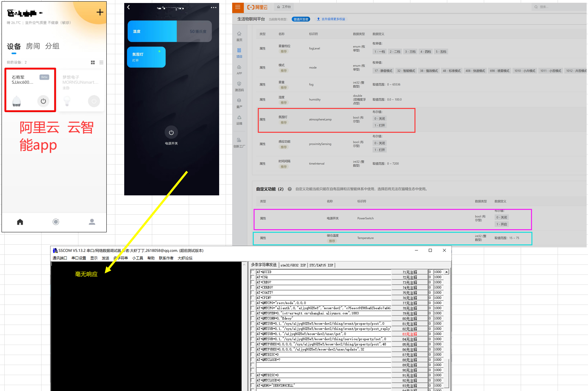Click the 85无注释 send button
588x391 pixels.
[x=410, y=344]
